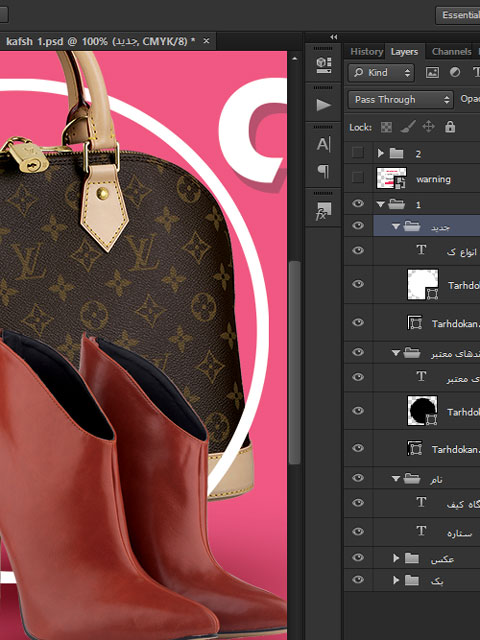The height and width of the screenshot is (640, 480).
Task: Click the lock image pixels brush icon
Action: point(408,127)
